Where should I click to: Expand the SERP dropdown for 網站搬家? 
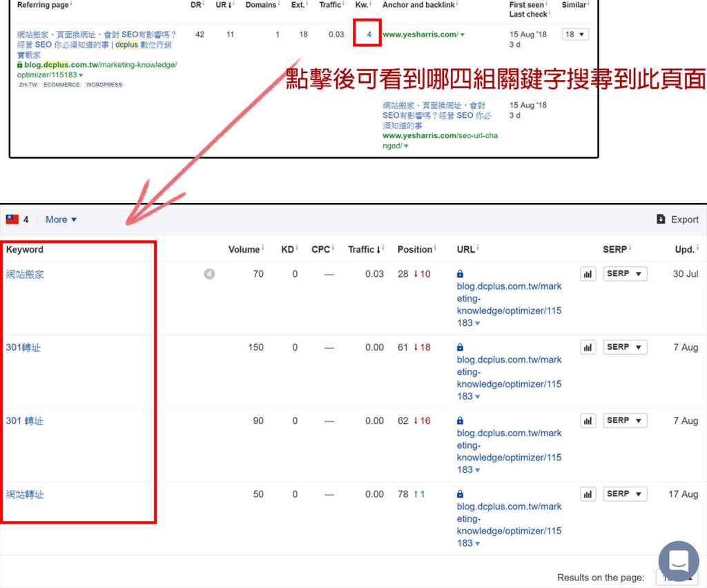(x=625, y=274)
